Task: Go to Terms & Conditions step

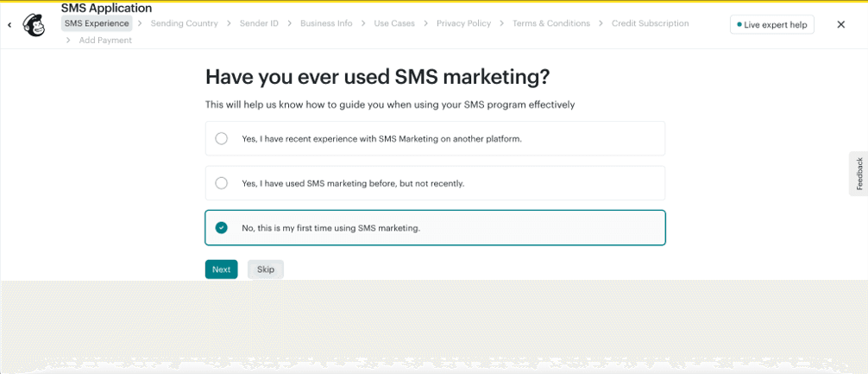Action: pyautogui.click(x=550, y=23)
